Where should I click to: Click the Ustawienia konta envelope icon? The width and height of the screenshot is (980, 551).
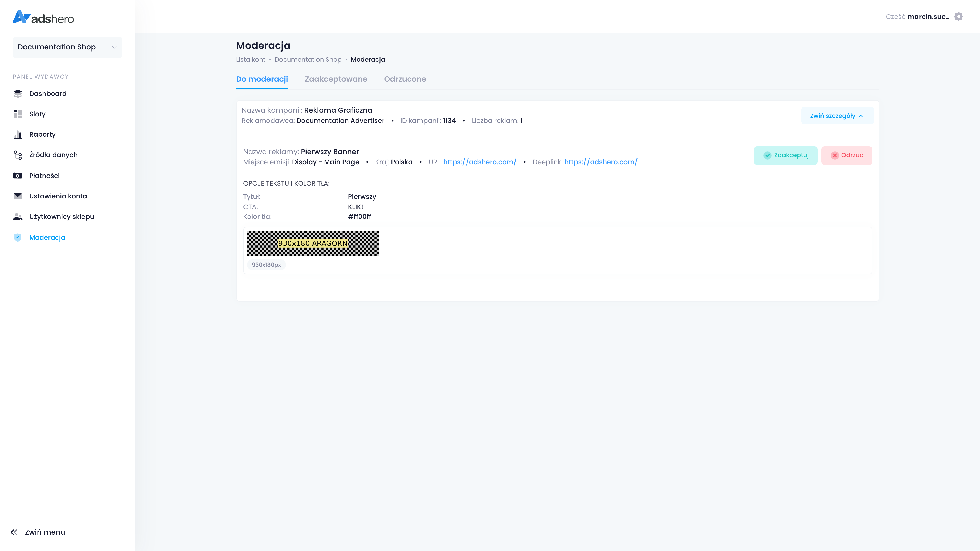point(18,196)
